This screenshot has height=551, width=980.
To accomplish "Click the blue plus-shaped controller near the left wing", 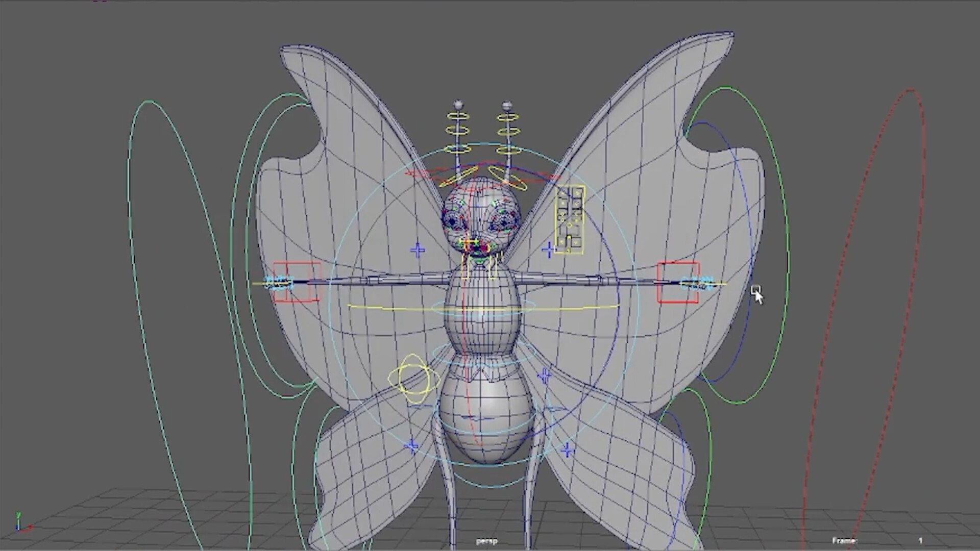I will [x=417, y=250].
